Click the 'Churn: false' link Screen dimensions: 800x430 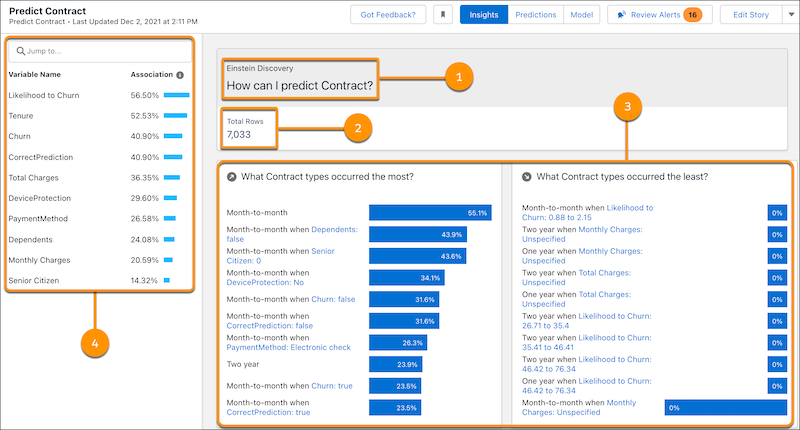pos(333,299)
